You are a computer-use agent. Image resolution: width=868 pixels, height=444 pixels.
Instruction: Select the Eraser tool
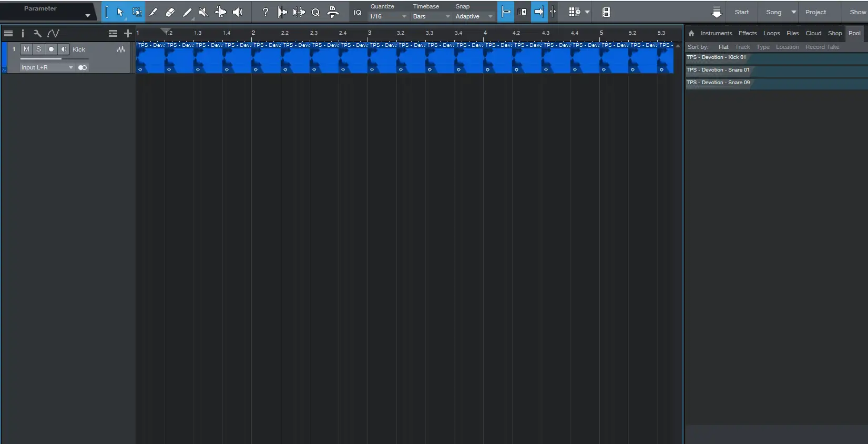(170, 12)
